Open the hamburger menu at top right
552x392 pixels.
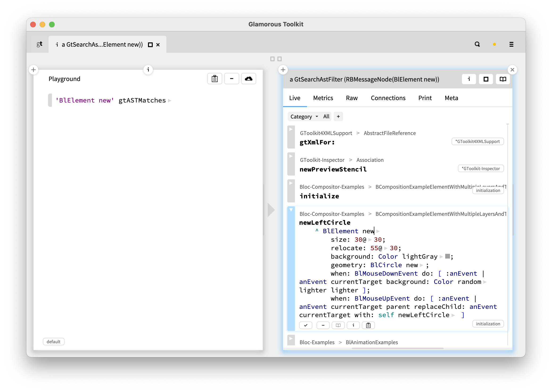(x=511, y=44)
